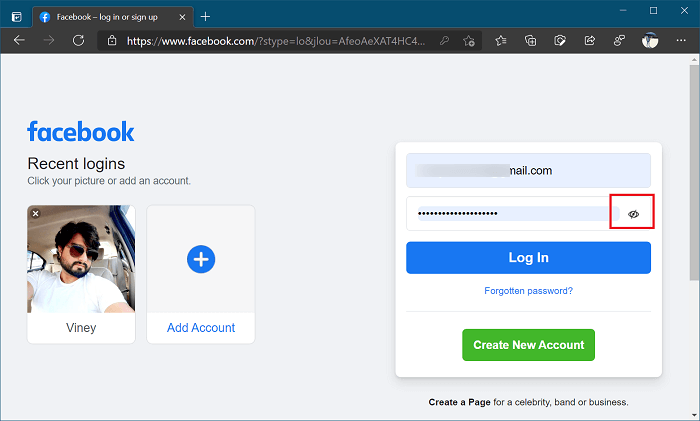
Task: Reload the Facebook page
Action: click(x=79, y=41)
